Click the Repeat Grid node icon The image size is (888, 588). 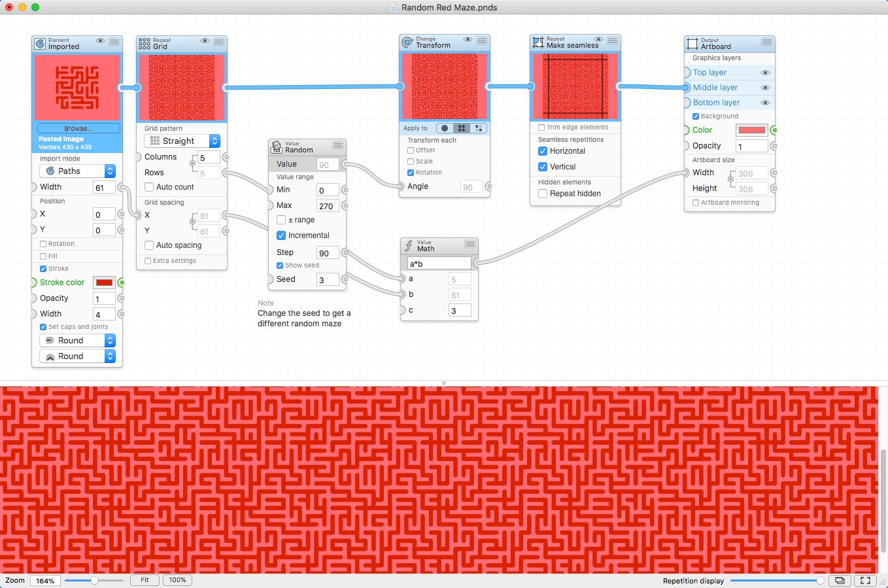[145, 44]
